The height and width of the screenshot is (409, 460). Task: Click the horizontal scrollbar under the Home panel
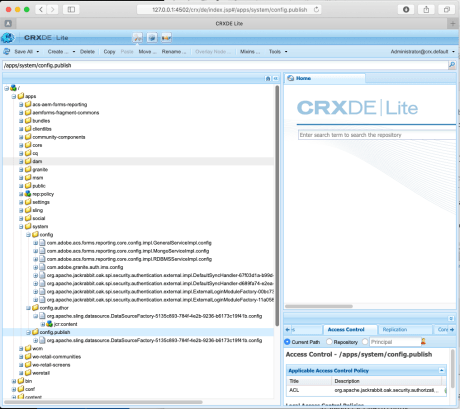point(319,306)
